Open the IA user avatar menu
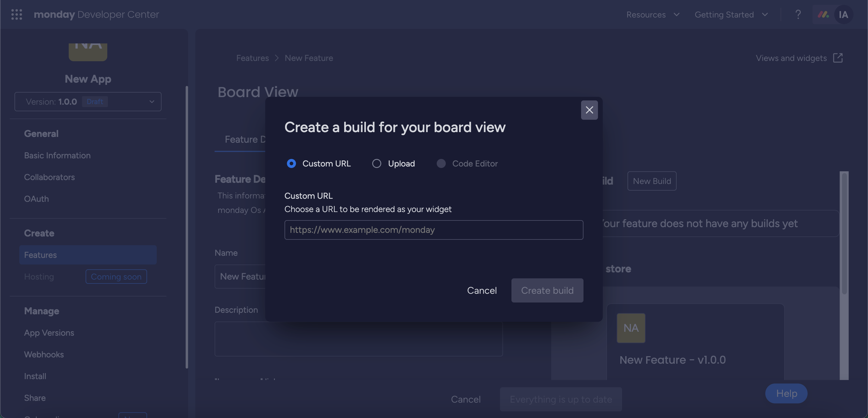This screenshot has width=868, height=418. tap(843, 14)
